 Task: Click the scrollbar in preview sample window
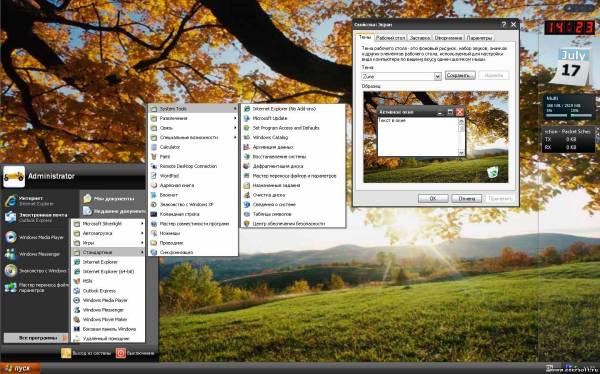(x=461, y=137)
